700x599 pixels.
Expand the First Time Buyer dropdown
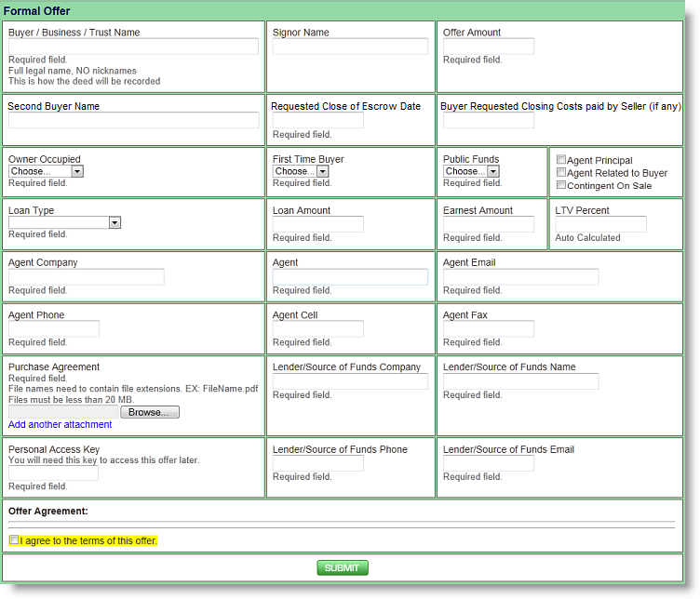click(x=301, y=171)
